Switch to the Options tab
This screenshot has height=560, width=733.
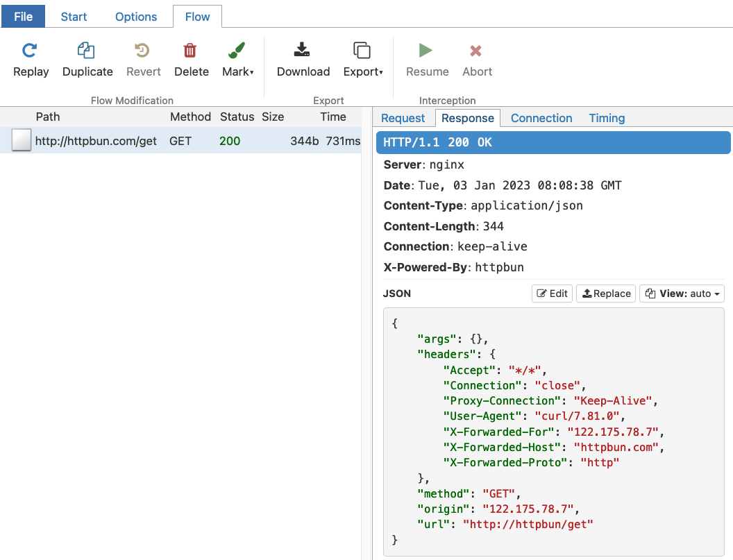point(136,17)
